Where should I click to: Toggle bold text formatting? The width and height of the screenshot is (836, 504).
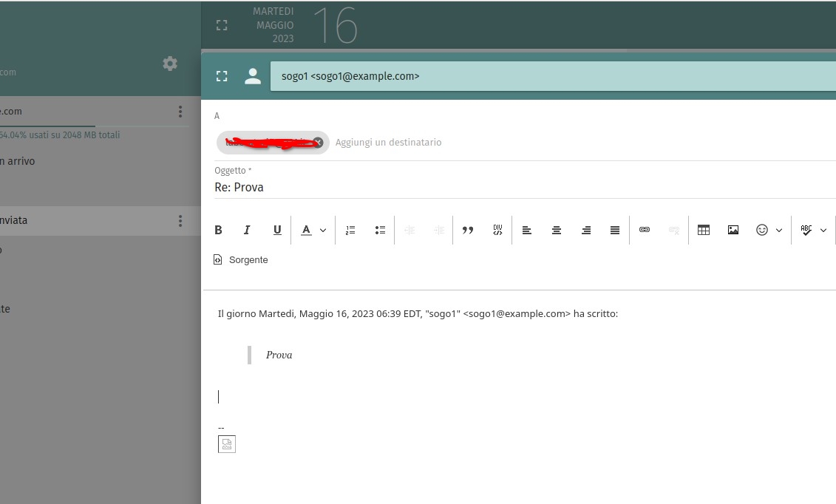click(x=218, y=231)
